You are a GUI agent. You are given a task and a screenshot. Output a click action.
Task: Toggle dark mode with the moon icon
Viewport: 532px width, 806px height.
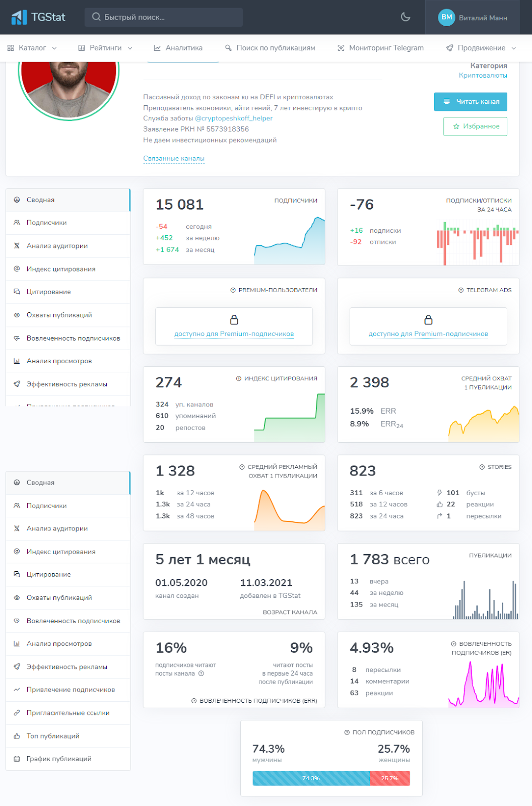click(406, 17)
